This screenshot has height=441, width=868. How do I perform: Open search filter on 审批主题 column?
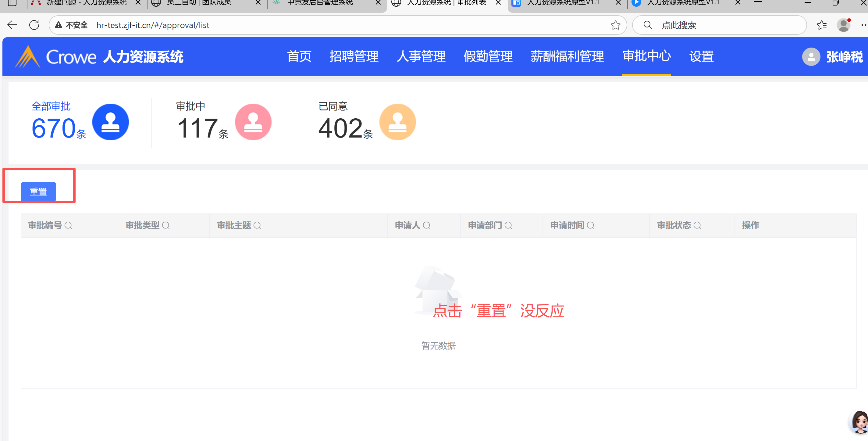(257, 225)
